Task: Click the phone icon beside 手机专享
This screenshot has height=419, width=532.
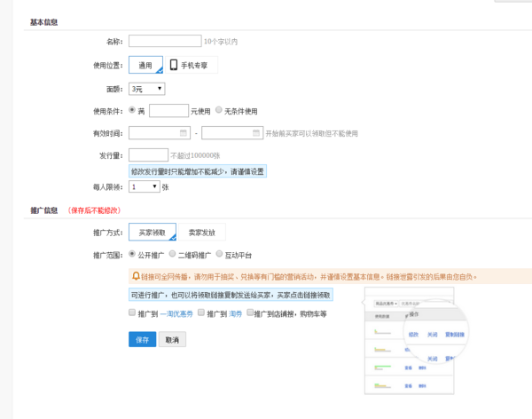Action: (x=174, y=65)
